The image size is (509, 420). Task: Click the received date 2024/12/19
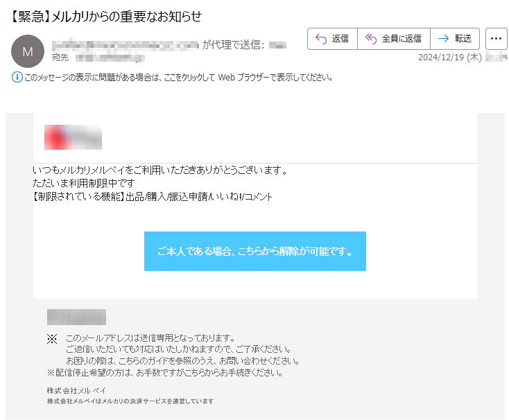point(444,58)
